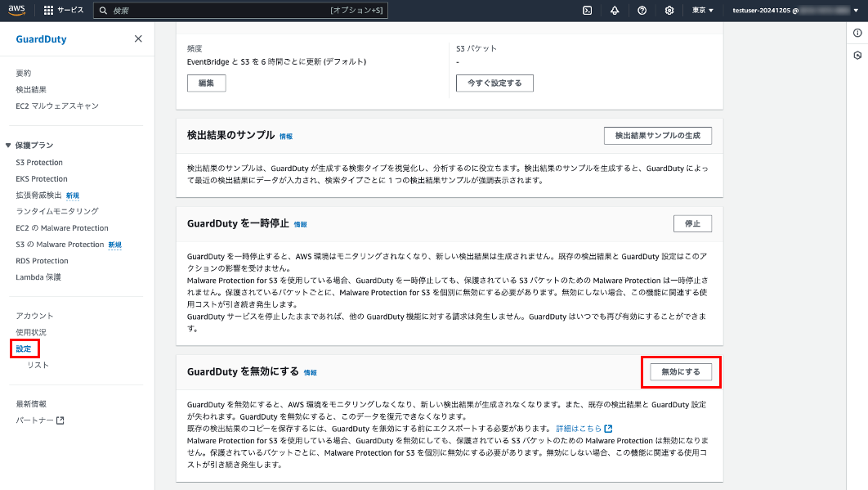Open ランタイムモニタリング page
The width and height of the screenshot is (868, 490).
tap(57, 211)
